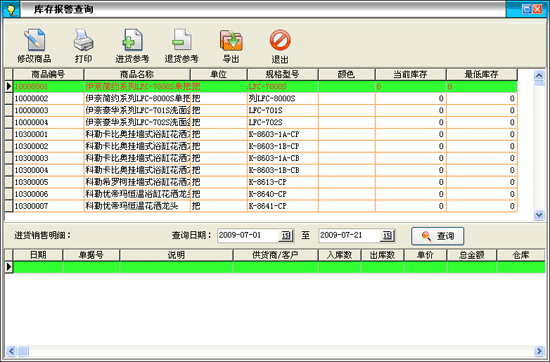Viewport: 550px width, 362px height.
Task: Click the 单价 column header
Action: coord(425,255)
